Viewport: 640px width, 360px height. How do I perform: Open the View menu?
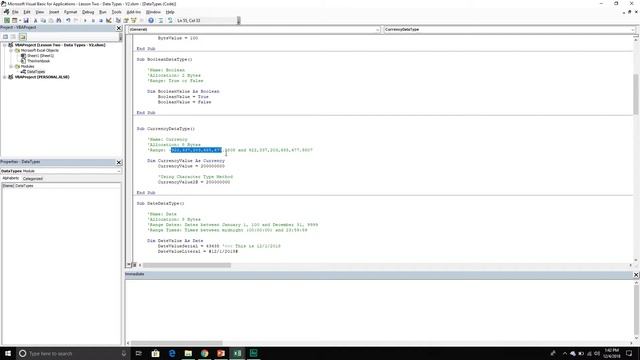[x=40, y=12]
